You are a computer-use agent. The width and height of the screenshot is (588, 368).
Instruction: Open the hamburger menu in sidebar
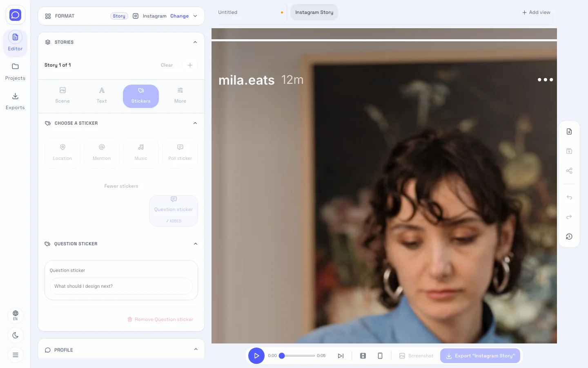16,355
